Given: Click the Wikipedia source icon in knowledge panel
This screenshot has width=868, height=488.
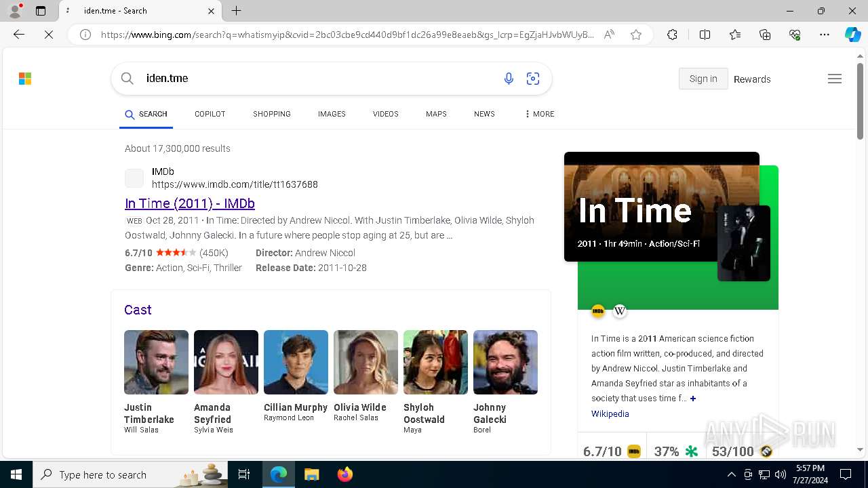Looking at the screenshot, I should [620, 311].
